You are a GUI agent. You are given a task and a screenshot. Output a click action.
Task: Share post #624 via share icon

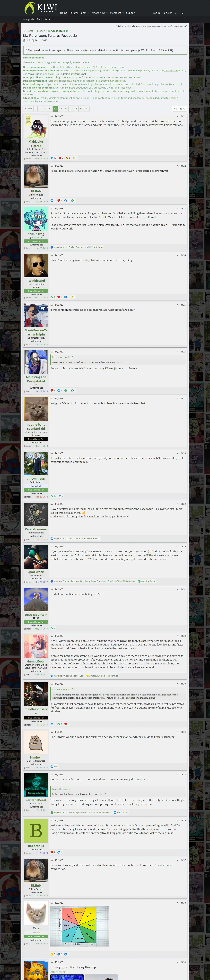[x=177, y=255]
